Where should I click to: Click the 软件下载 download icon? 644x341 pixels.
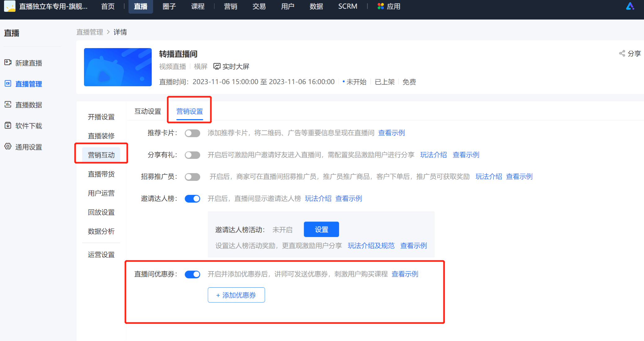click(8, 125)
